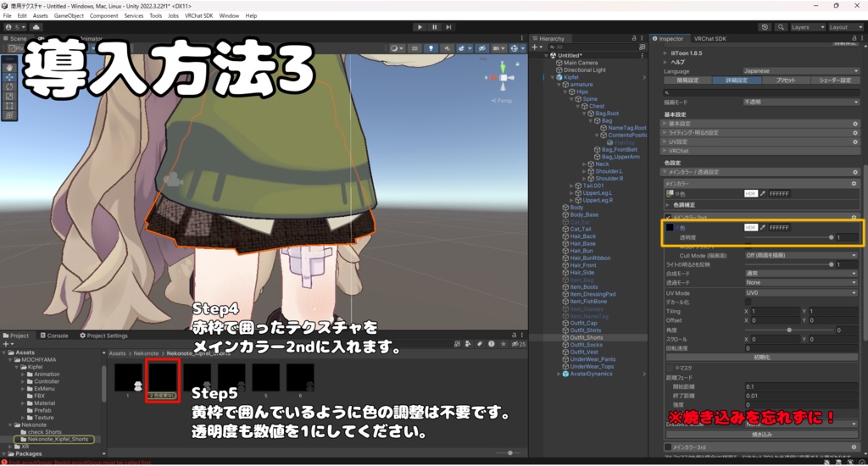Open draw mode shading dropdown
This screenshot has height=466, width=868.
coord(397,48)
